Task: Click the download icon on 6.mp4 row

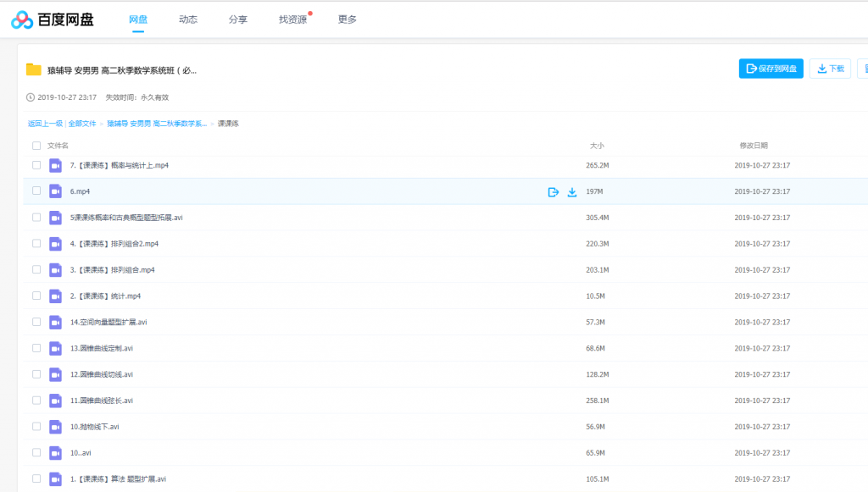Action: (572, 192)
